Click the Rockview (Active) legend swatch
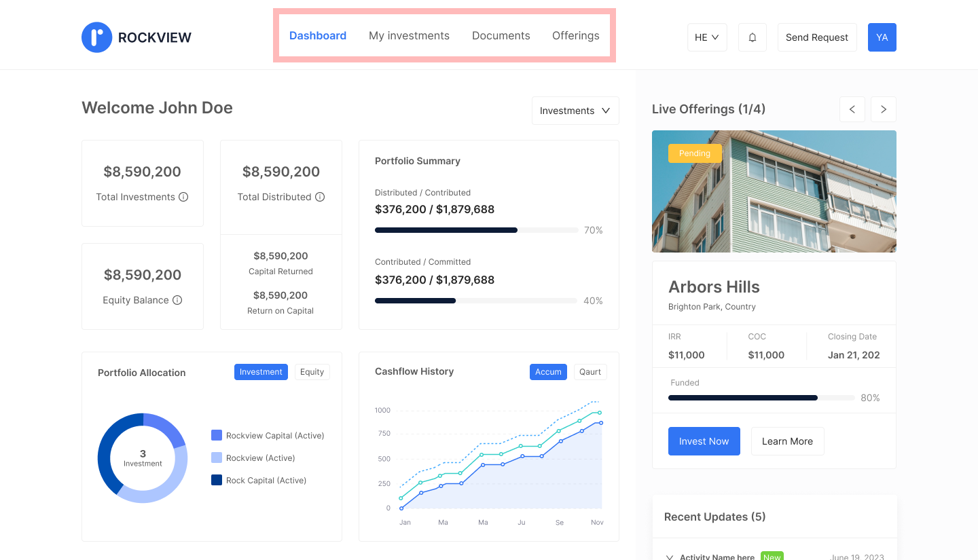978x560 pixels. (x=217, y=458)
